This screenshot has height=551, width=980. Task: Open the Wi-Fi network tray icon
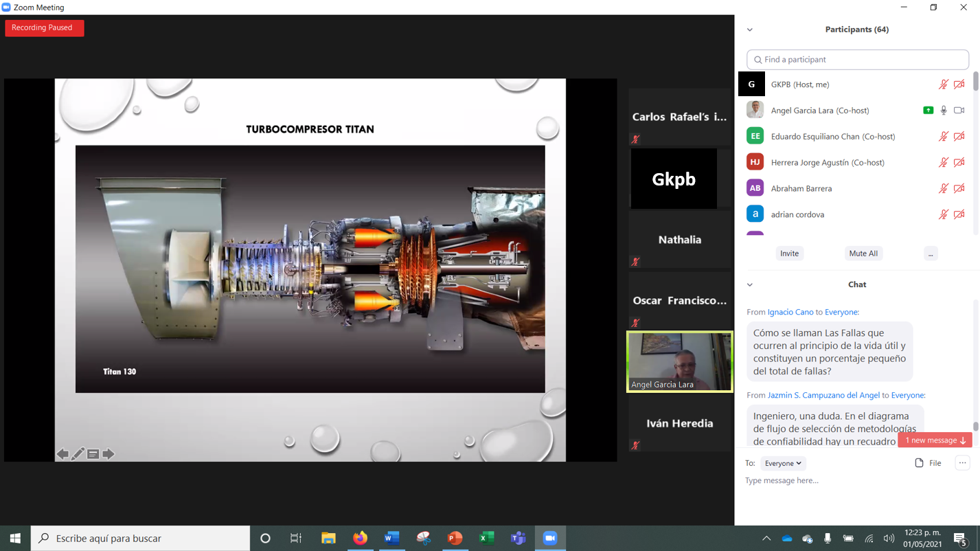(869, 539)
